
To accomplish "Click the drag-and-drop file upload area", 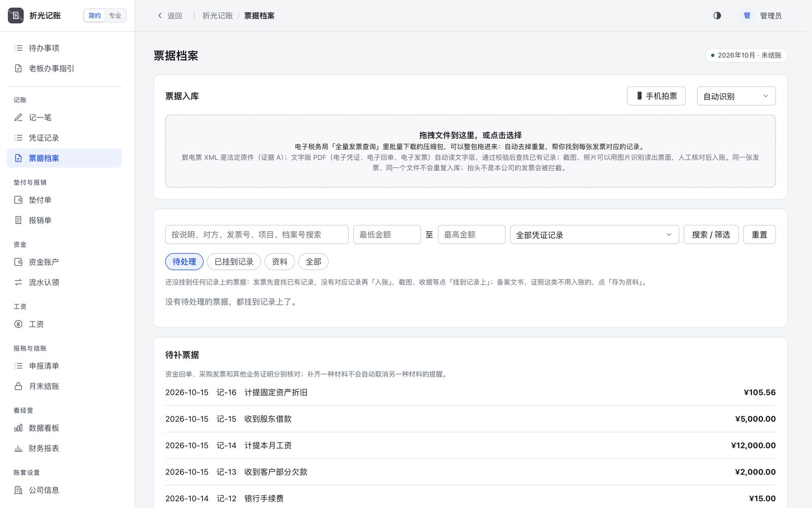I will (x=470, y=151).
